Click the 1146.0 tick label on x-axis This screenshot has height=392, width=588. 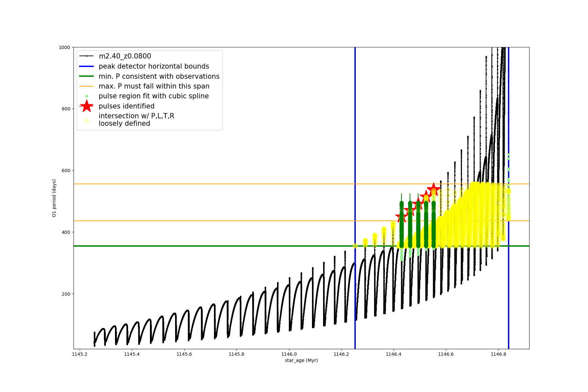pyautogui.click(x=289, y=354)
